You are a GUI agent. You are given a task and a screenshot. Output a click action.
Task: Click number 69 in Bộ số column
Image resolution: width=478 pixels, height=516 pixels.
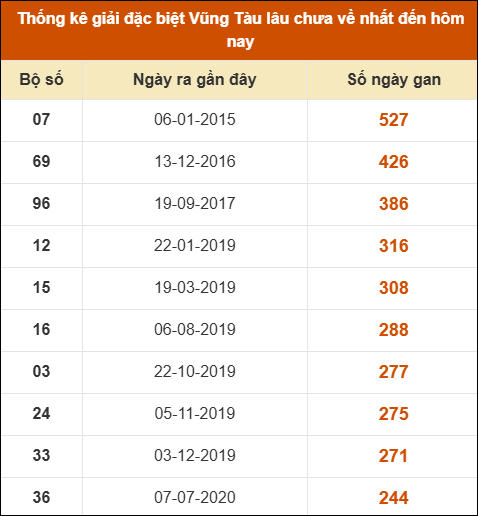point(41,161)
